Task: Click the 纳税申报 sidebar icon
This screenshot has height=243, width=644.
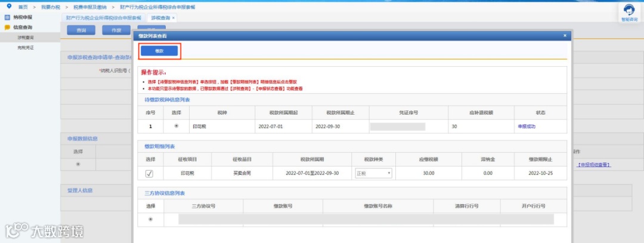Action: 7,18
